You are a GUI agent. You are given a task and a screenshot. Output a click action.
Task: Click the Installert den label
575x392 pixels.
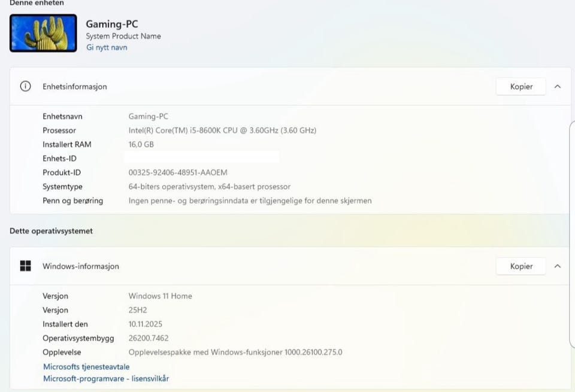click(65, 324)
